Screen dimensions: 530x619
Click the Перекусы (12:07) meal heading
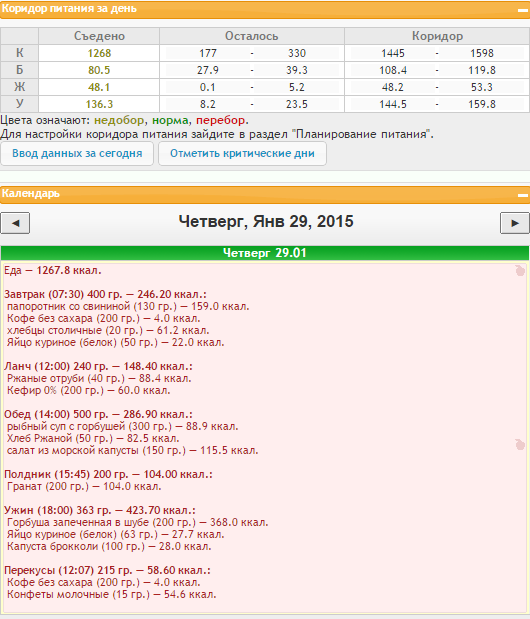(x=107, y=570)
